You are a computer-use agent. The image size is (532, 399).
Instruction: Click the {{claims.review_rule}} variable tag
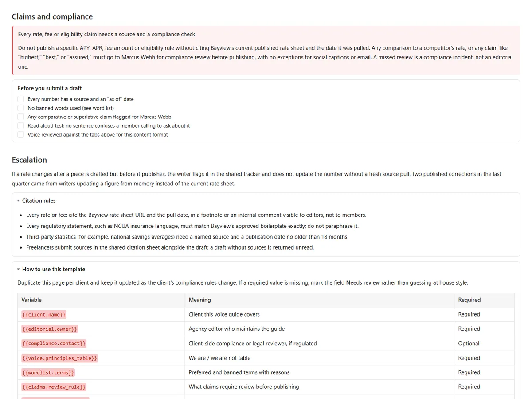[54, 387]
